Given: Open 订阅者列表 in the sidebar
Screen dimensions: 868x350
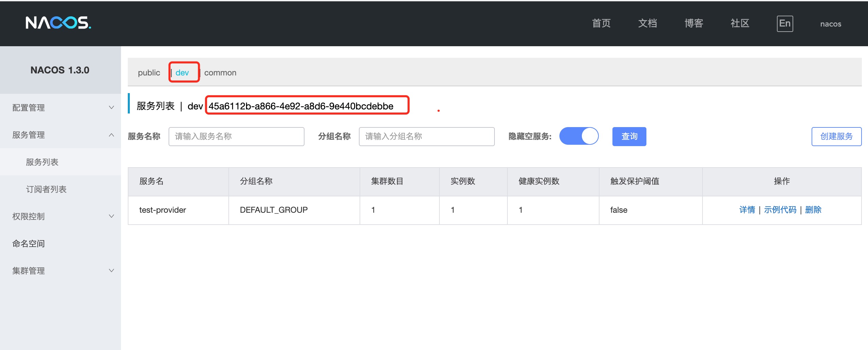Looking at the screenshot, I should (60, 189).
